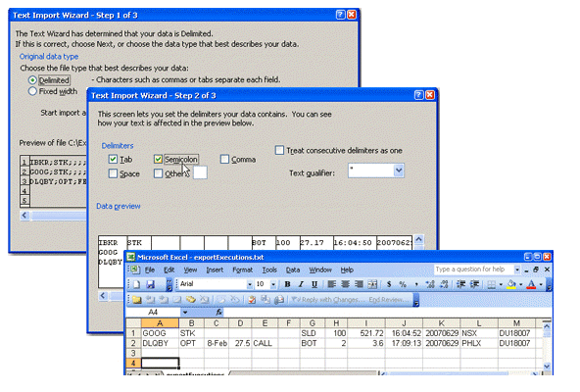Click the send-to-mail-recipient icon in reviewing toolbar
This screenshot has height=392, width=580.
pos(279,300)
